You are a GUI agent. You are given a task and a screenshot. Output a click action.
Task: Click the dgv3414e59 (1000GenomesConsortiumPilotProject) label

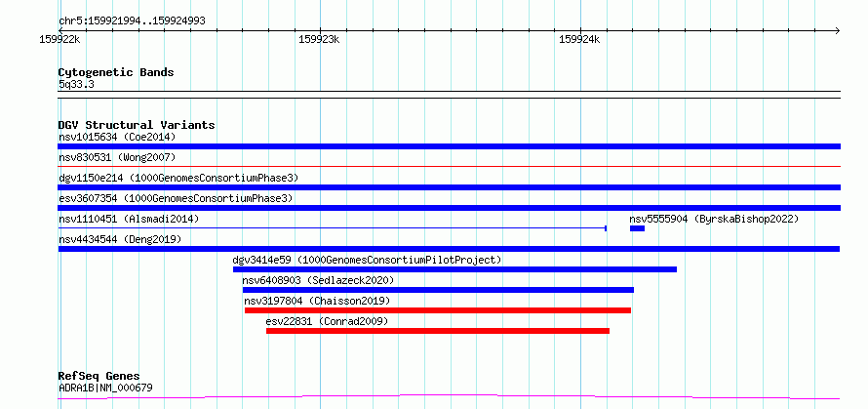tap(367, 260)
